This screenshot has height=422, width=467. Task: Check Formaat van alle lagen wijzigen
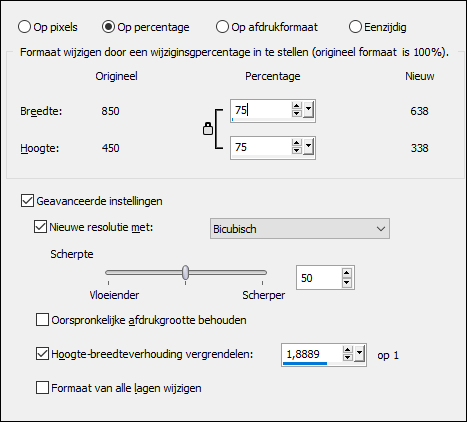(42, 388)
